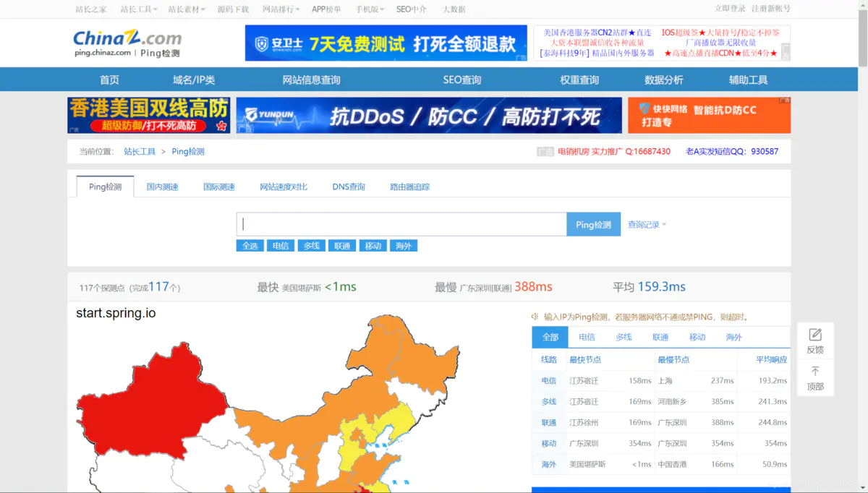Open the 辅助工具 nav menu
Screen dimensions: 868x493
[748, 80]
